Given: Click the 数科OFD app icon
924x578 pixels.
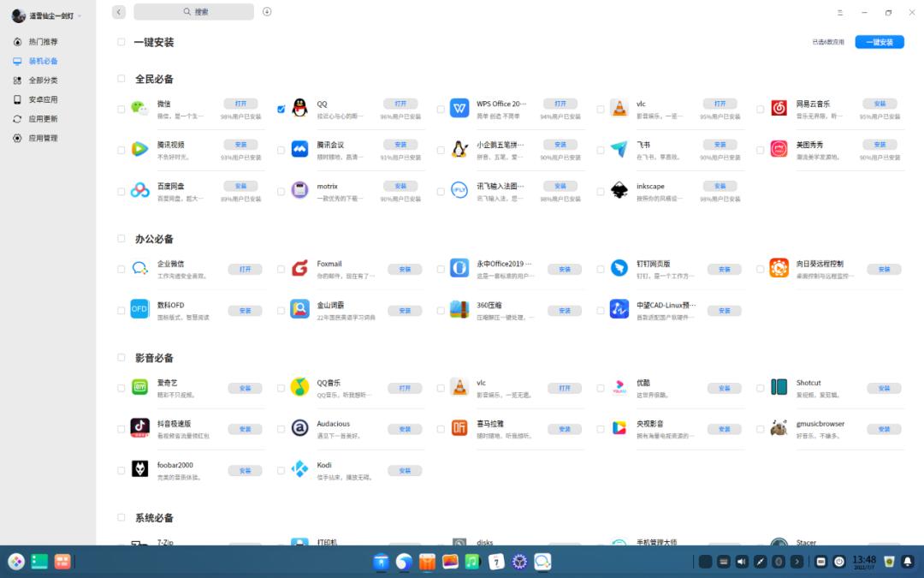Looking at the screenshot, I should tap(139, 309).
